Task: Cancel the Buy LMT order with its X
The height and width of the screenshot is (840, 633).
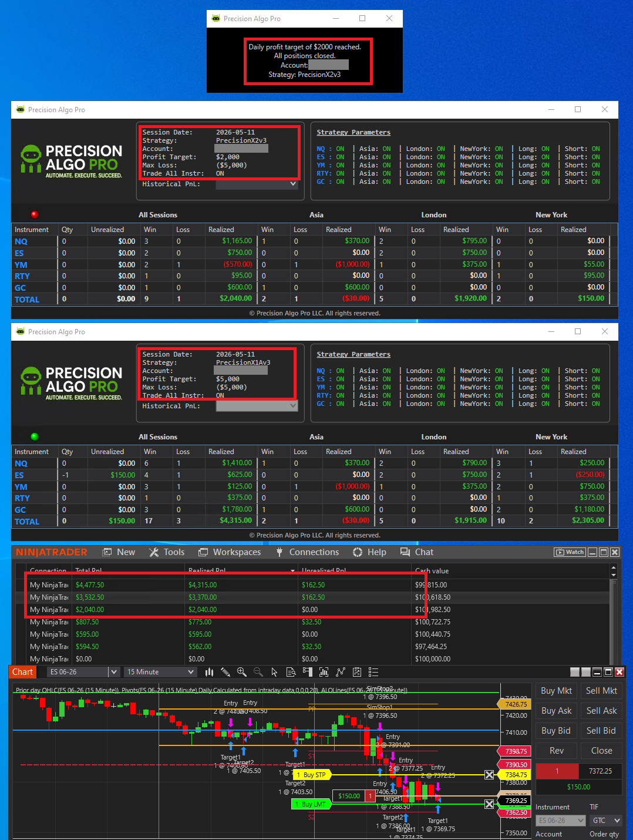Action: point(489,804)
